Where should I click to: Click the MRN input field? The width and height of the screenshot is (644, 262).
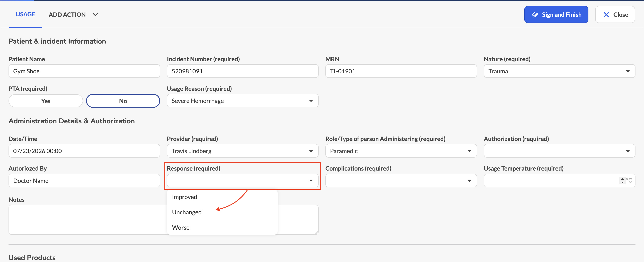[x=401, y=71]
